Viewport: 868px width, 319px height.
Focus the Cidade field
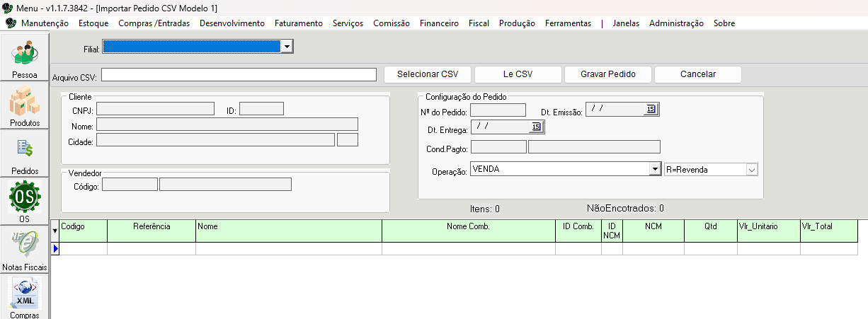click(x=215, y=140)
